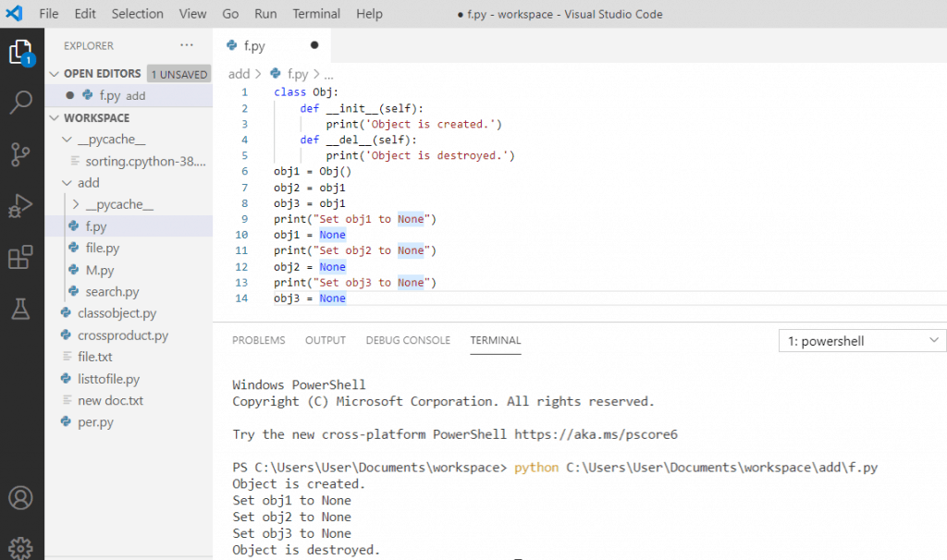Screen dimensions: 947x560
Task: Open the Terminal menu
Action: click(316, 14)
